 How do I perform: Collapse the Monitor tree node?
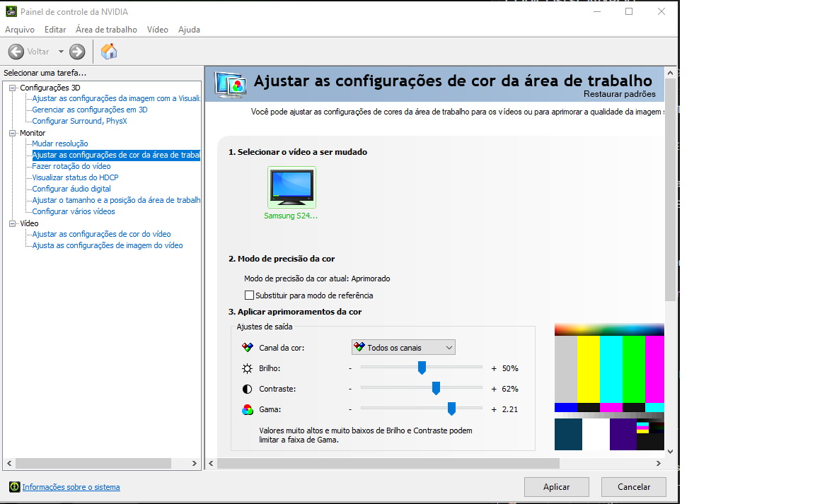pos(13,133)
